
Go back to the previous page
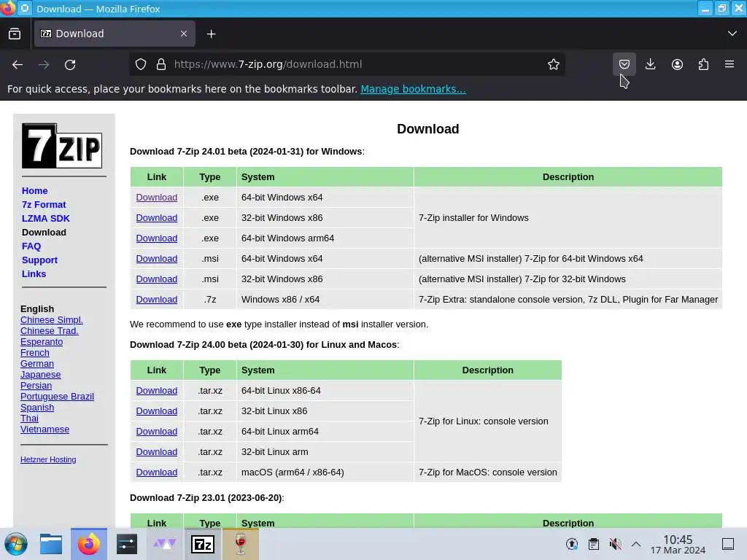pos(18,64)
